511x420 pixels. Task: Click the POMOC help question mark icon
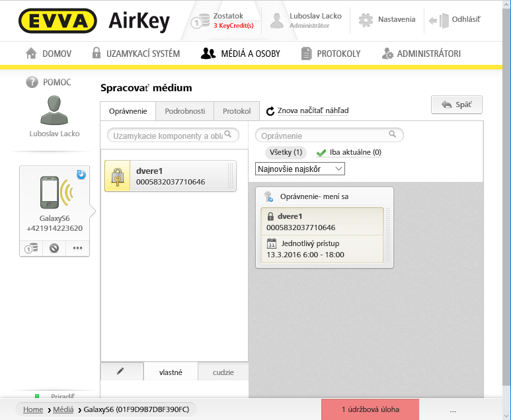32,82
